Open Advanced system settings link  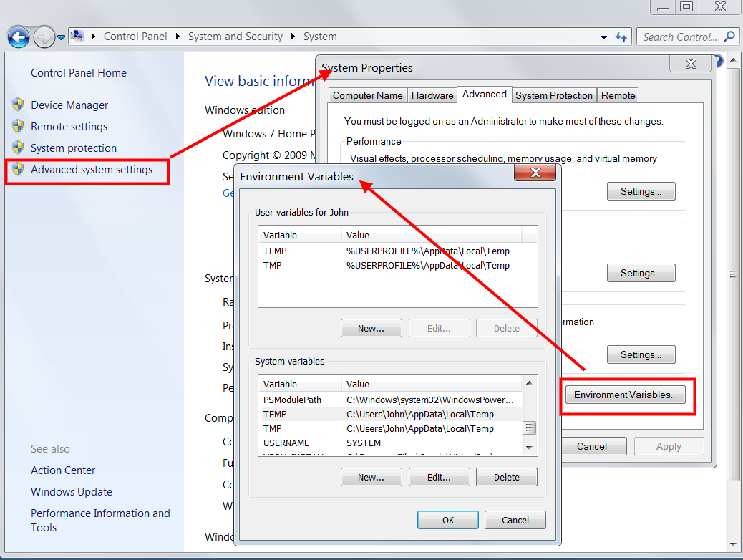[92, 170]
